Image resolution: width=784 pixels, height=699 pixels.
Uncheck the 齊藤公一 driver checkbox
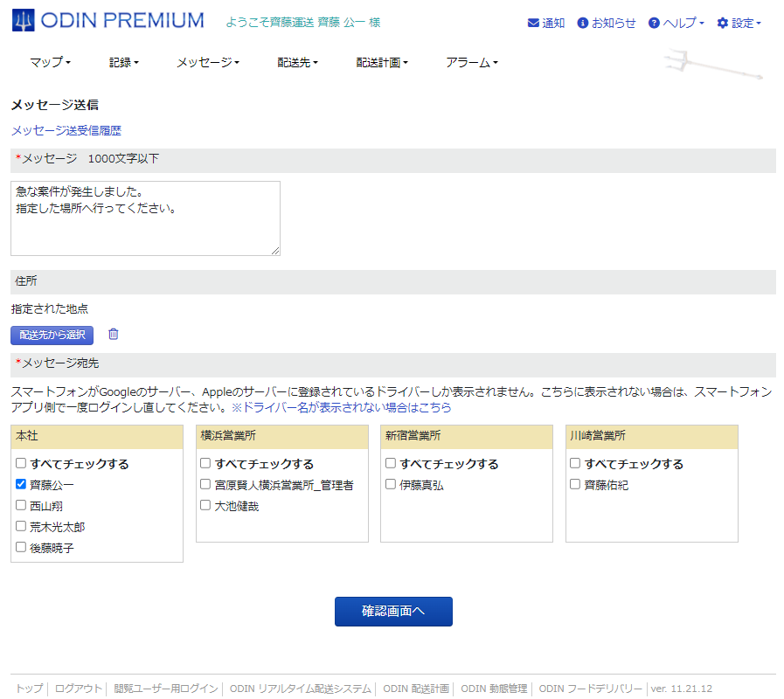tap(21, 484)
